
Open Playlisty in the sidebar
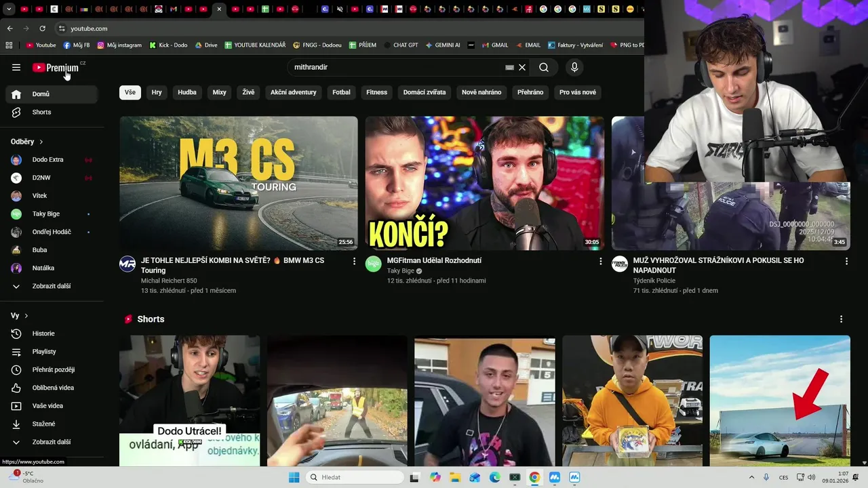click(52, 352)
